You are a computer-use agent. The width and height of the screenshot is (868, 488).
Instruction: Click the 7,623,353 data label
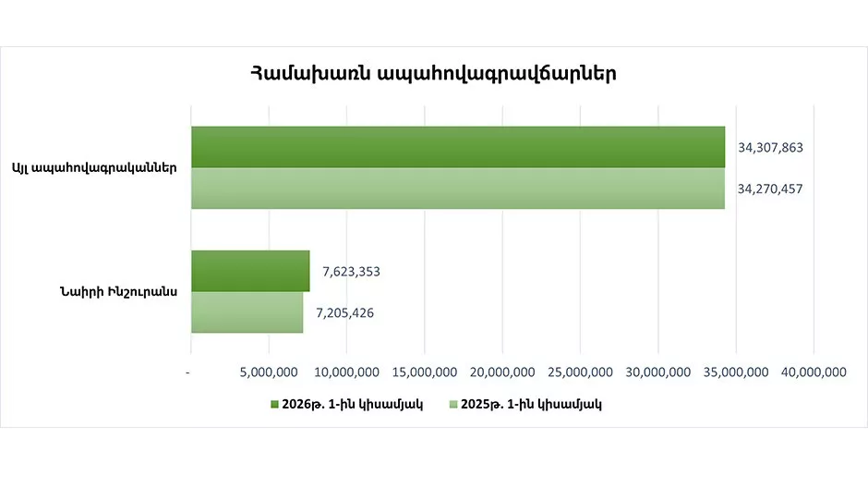click(351, 272)
